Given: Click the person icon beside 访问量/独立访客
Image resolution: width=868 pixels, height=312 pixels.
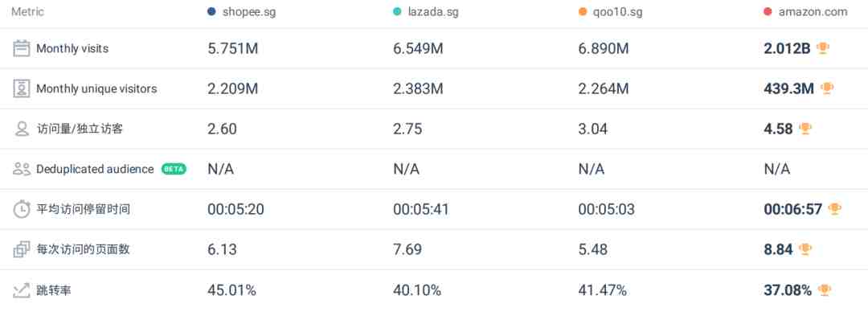Looking at the screenshot, I should point(22,129).
